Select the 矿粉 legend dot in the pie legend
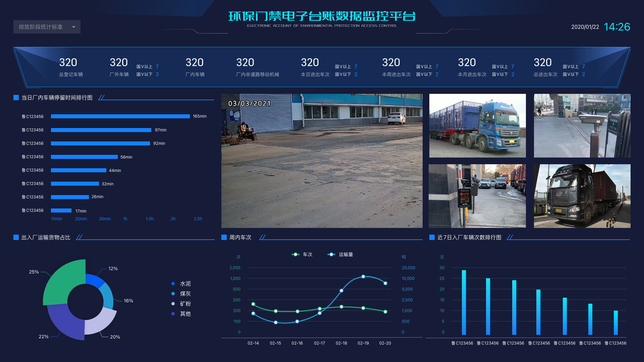This screenshot has width=644, height=362. (173, 304)
